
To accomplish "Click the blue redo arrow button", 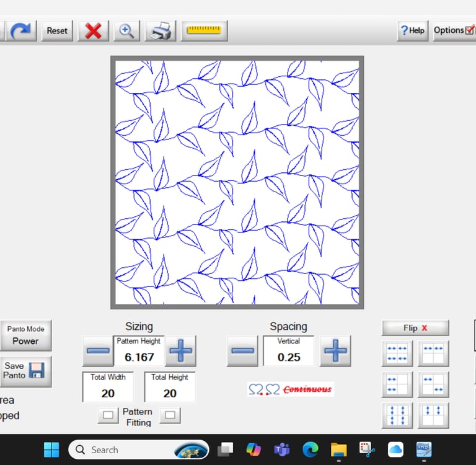I will coord(20,30).
